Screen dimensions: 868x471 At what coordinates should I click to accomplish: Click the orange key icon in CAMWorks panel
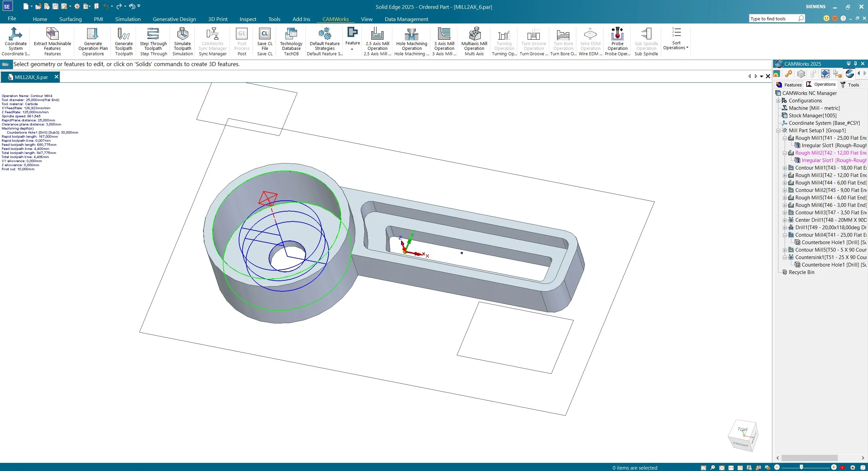tap(789, 74)
